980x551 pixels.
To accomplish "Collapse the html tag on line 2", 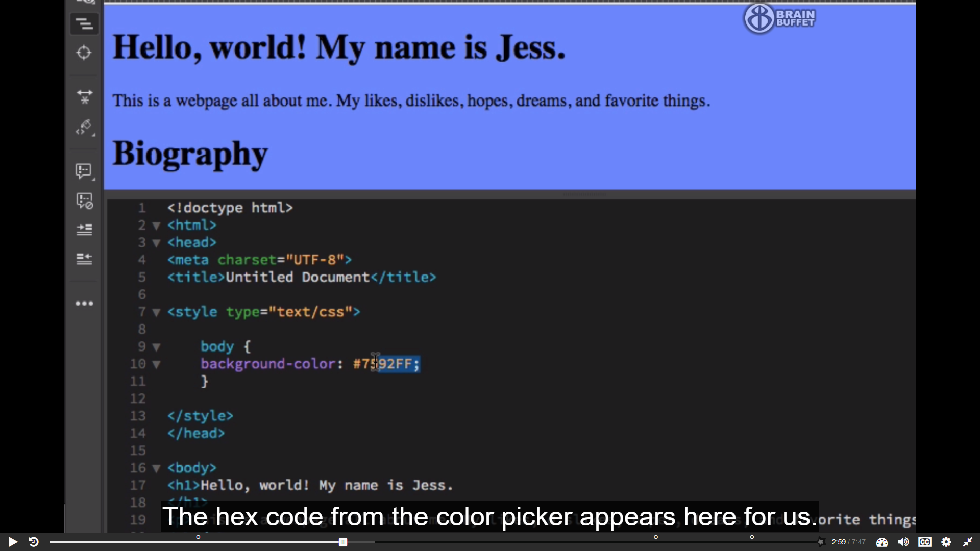I will click(156, 226).
